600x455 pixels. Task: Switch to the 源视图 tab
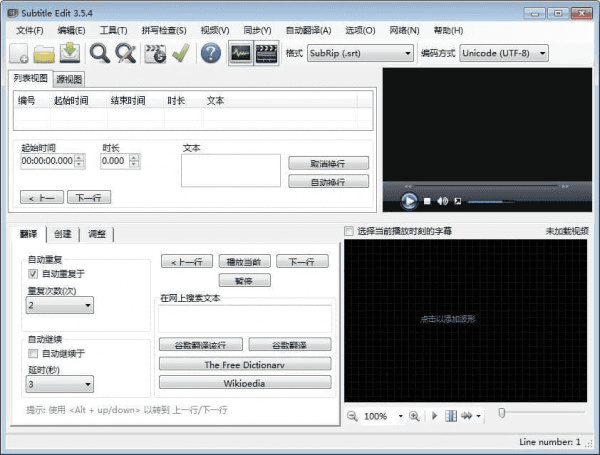tap(68, 79)
